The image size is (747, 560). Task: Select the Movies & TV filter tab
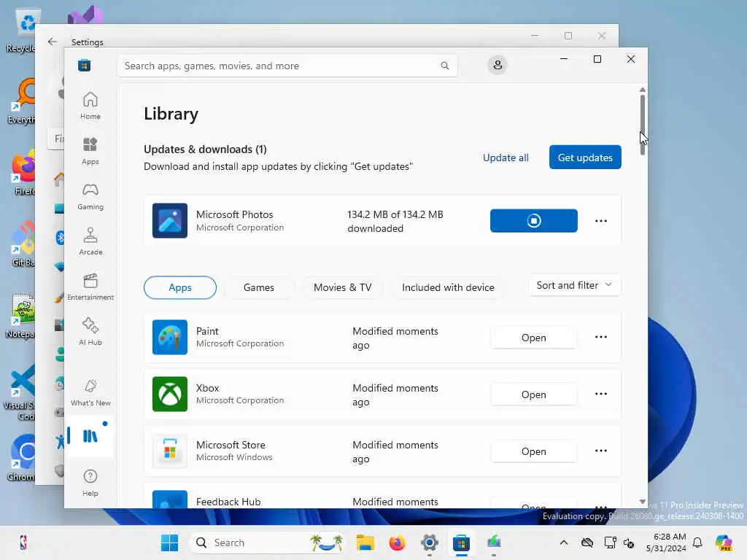342,287
